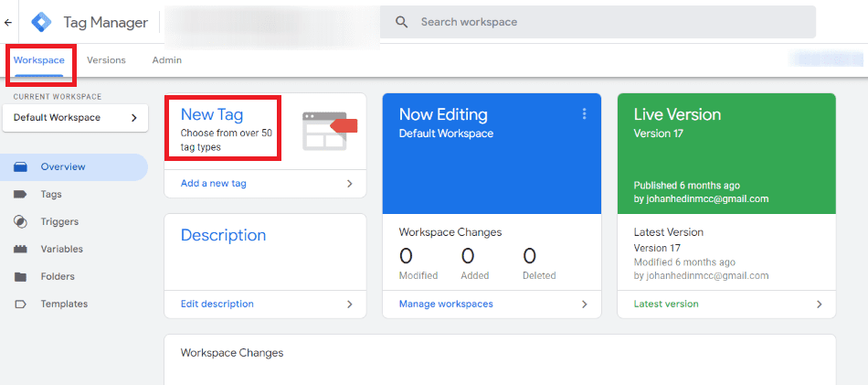Open Variables via its brick icon
868x385 pixels.
coord(20,250)
